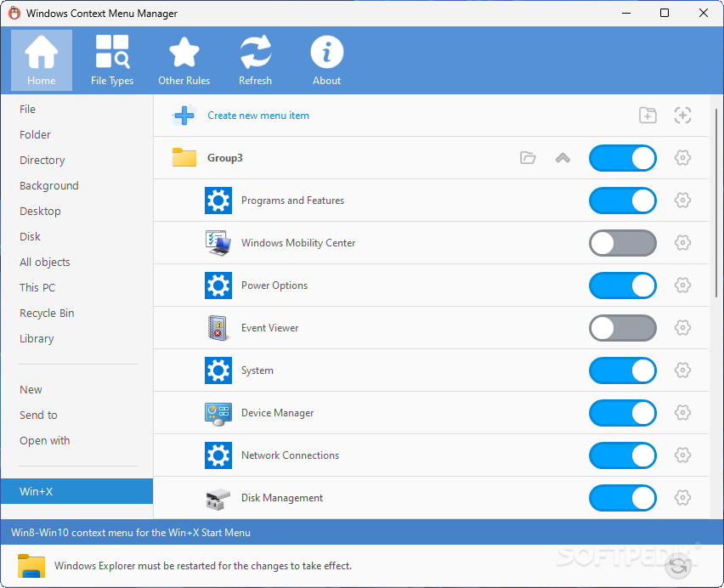The height and width of the screenshot is (588, 724).
Task: Select Open with in the sidebar
Action: pyautogui.click(x=76, y=441)
